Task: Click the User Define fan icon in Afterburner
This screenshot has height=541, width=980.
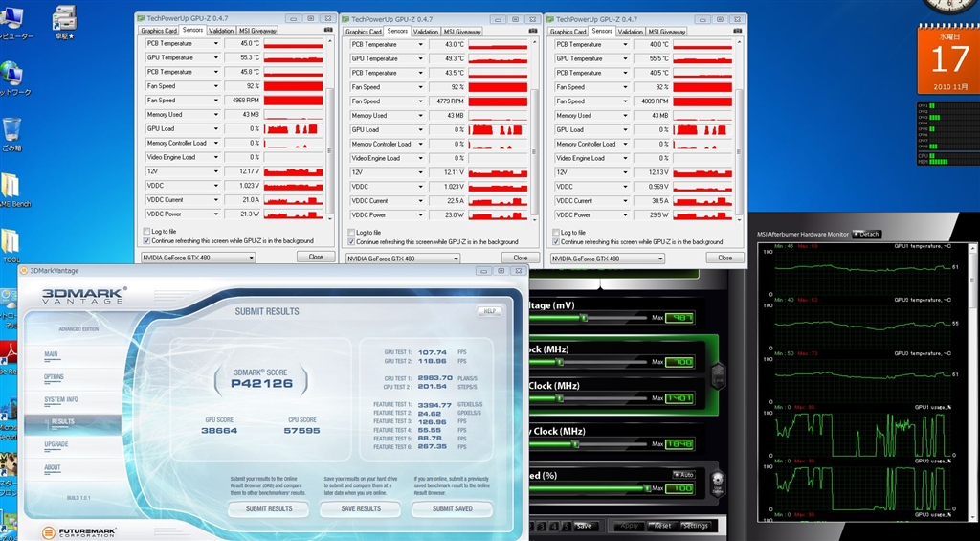Action: [718, 485]
